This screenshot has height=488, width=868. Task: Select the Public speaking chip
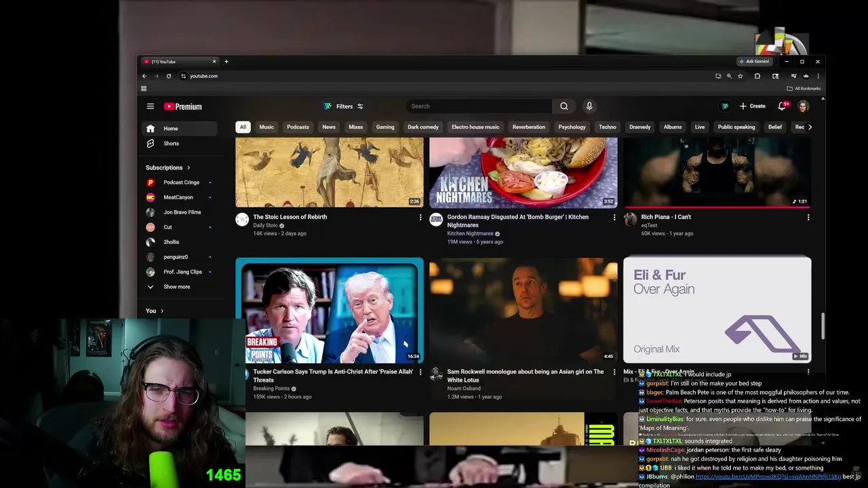tap(736, 127)
